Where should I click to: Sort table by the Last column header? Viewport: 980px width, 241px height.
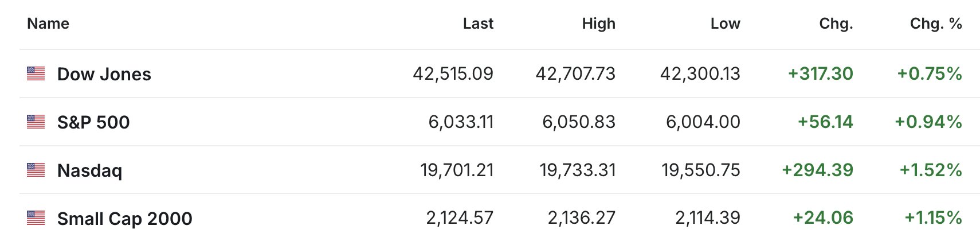tap(478, 24)
